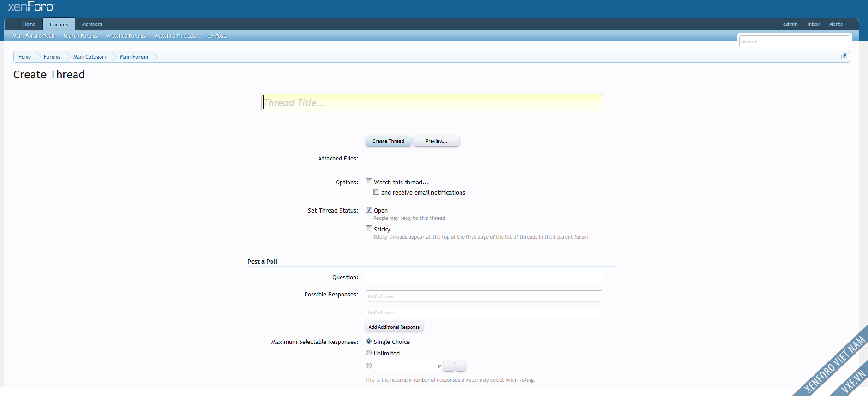Click the poll Question text field
This screenshot has height=396, width=868.
point(484,277)
